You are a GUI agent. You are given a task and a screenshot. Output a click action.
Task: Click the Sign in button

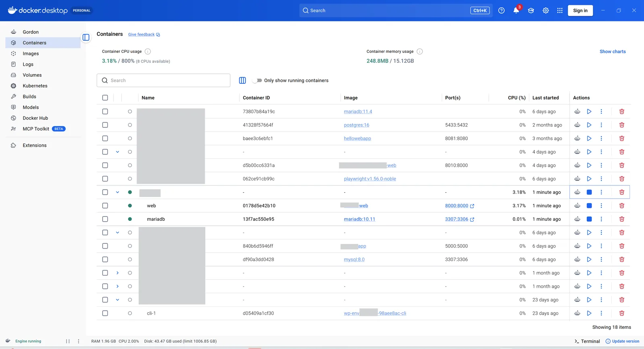[580, 10]
